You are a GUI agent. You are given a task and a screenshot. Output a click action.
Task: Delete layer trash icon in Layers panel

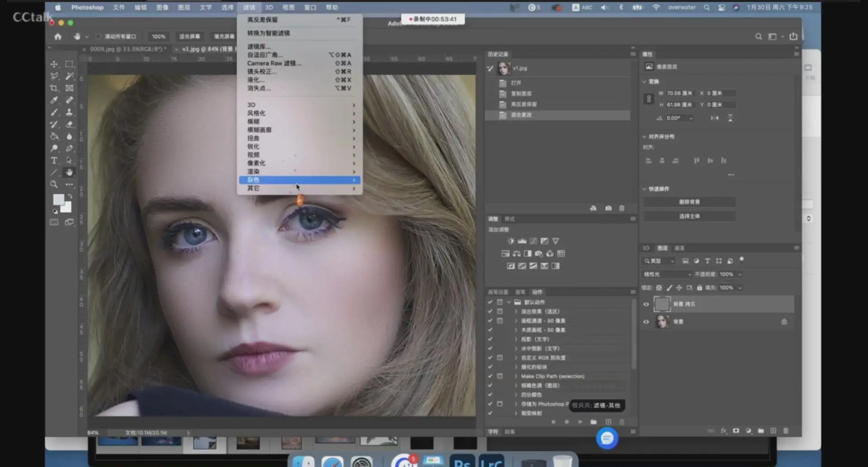click(x=786, y=431)
